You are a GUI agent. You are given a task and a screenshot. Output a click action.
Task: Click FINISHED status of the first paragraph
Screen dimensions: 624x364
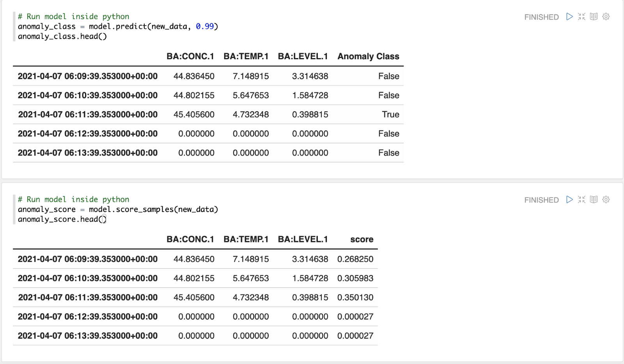[541, 17]
